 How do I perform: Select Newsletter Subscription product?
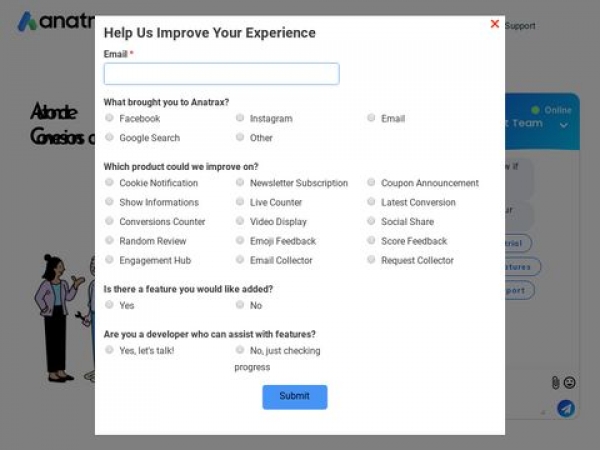click(240, 182)
